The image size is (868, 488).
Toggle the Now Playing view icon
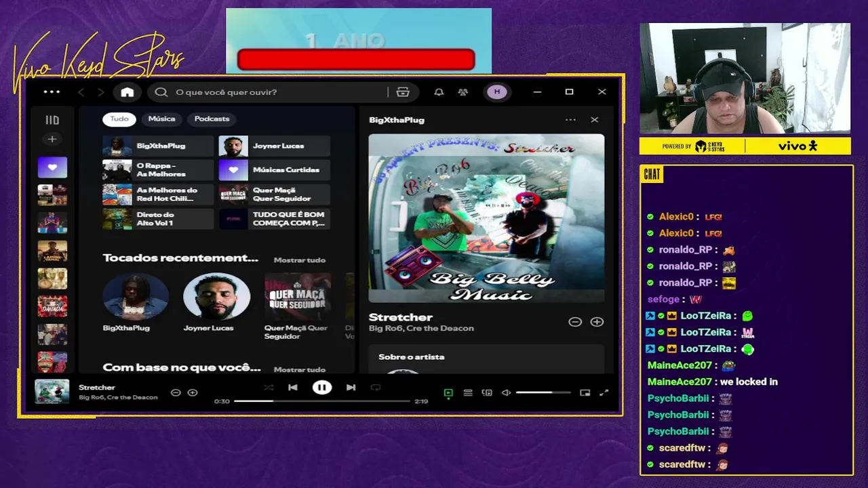[448, 392]
